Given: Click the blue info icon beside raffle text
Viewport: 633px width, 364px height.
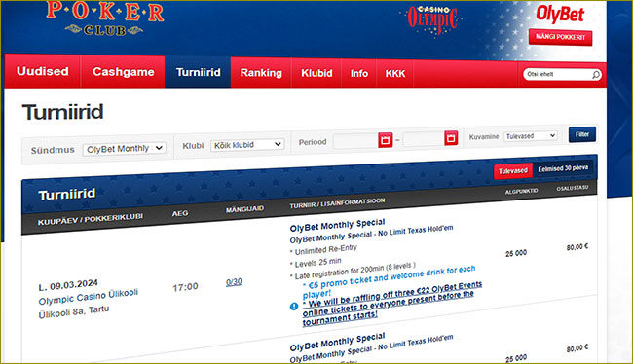Looking at the screenshot, I should (x=294, y=307).
